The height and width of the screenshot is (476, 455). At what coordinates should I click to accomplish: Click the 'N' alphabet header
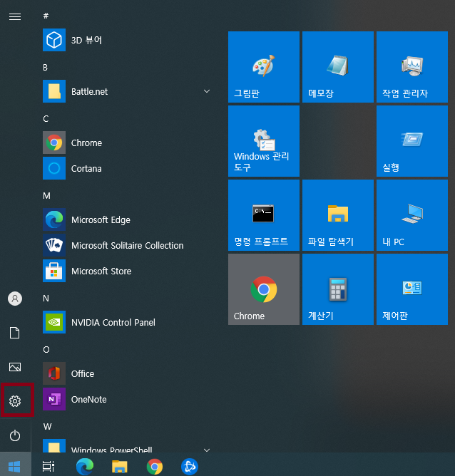(46, 299)
